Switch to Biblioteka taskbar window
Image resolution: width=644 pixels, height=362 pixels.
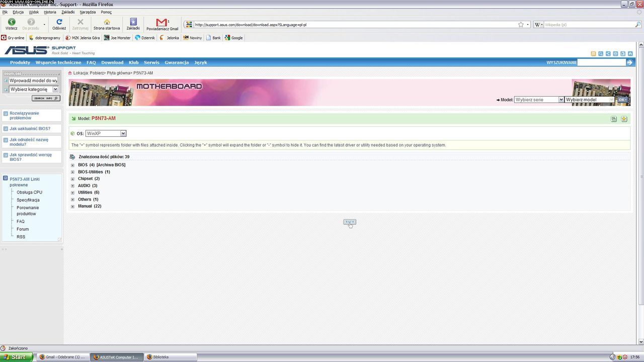[x=170, y=357]
